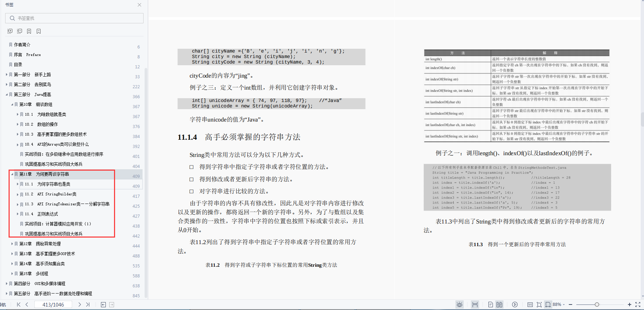Screen dimensions: 644x310
Task: Open bookmark 11.2 API StringBuilder类
Action: point(50,194)
